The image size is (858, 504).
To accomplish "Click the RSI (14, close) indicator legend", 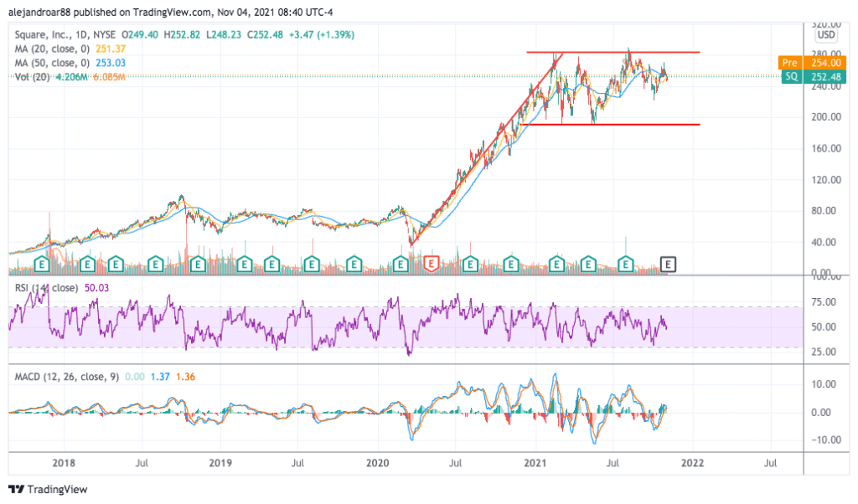I will coord(46,288).
